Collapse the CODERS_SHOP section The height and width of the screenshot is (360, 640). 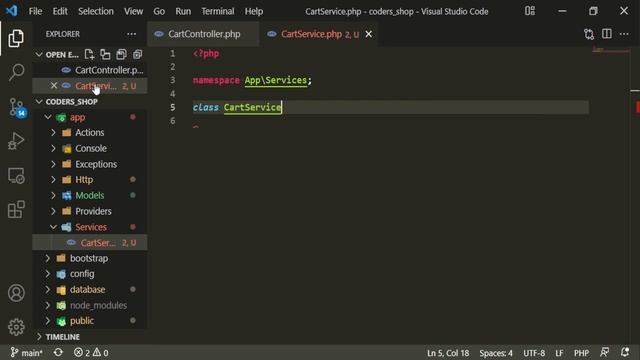point(39,102)
